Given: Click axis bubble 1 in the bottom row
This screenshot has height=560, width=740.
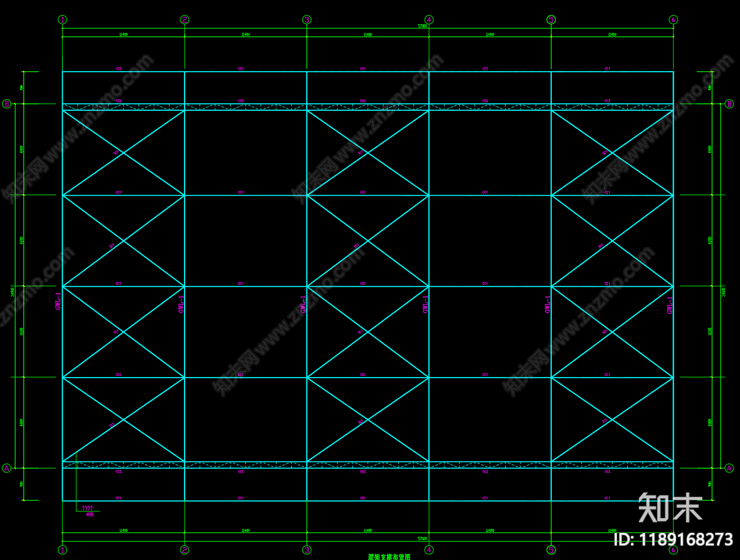Looking at the screenshot, I should click(63, 550).
